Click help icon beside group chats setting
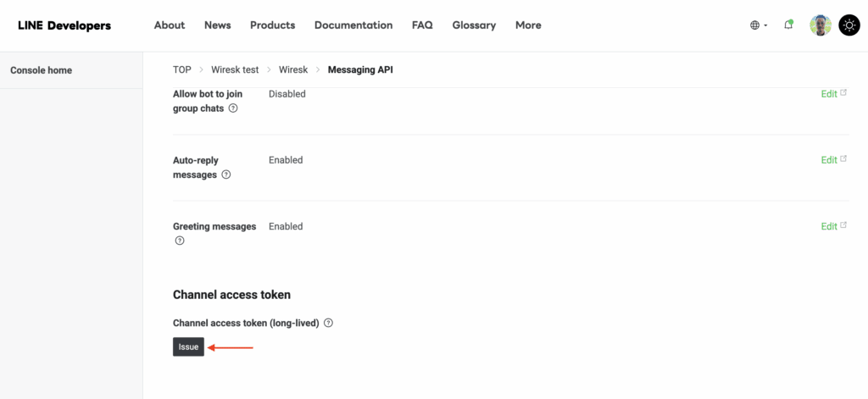The width and height of the screenshot is (868, 399). pyautogui.click(x=233, y=109)
